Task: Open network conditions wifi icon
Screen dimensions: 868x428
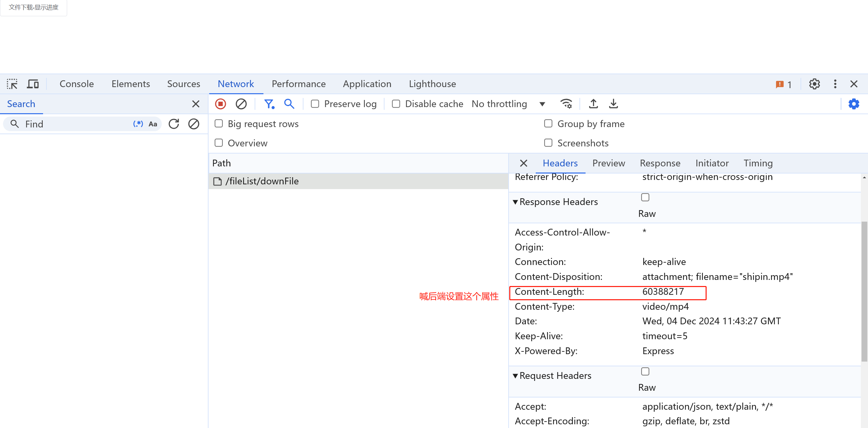Action: [566, 104]
